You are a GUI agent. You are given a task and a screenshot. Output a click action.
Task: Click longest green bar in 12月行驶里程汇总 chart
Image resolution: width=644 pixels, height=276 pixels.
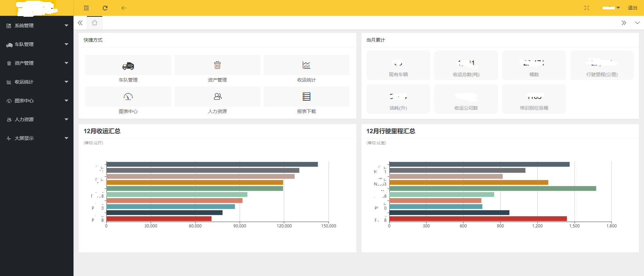493,188
